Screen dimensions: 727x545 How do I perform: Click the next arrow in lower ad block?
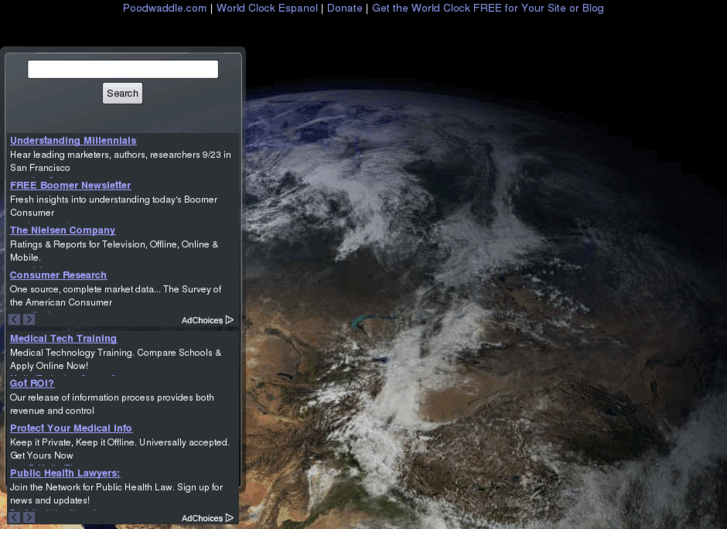click(29, 518)
